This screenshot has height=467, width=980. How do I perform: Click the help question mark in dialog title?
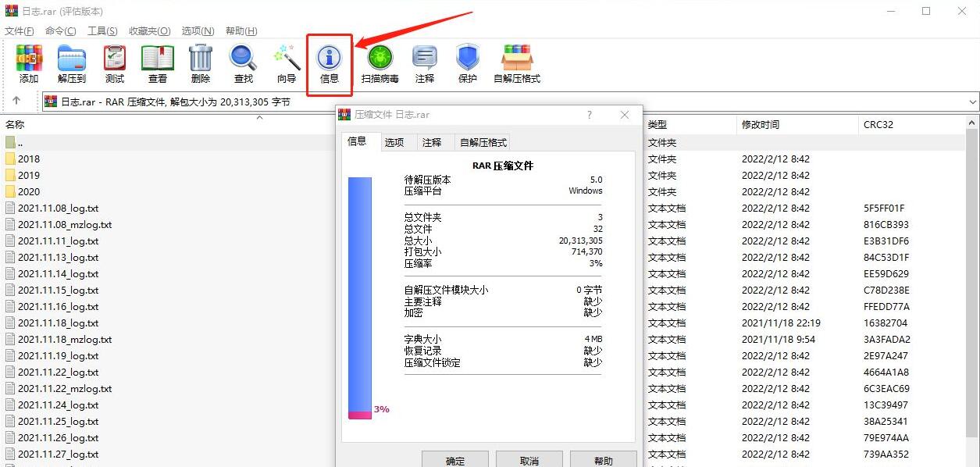coord(590,115)
